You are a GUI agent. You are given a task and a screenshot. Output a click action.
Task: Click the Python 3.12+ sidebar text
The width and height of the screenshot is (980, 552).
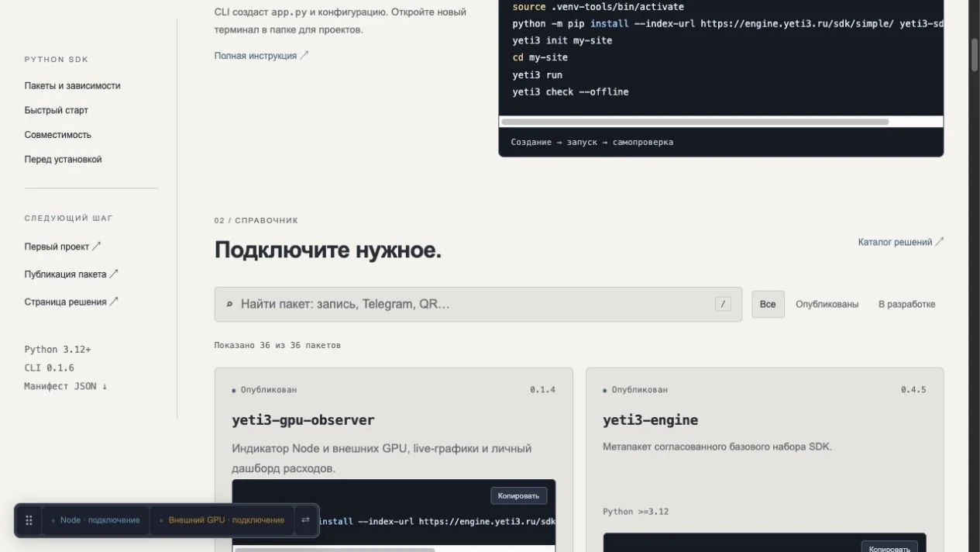pyautogui.click(x=57, y=350)
